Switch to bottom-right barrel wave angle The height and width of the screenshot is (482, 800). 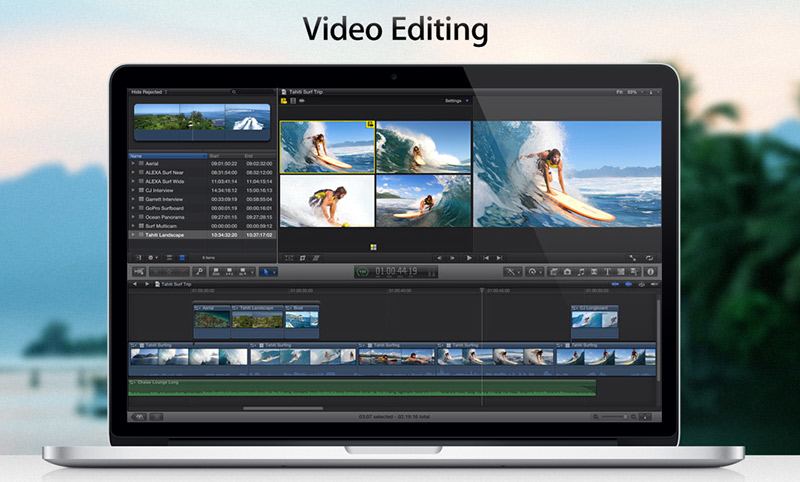click(x=423, y=201)
